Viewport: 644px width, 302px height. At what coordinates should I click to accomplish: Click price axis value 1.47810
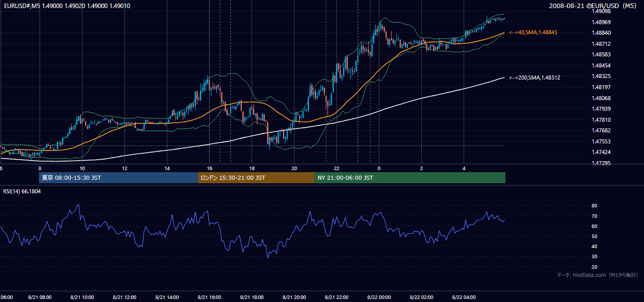tap(601, 120)
